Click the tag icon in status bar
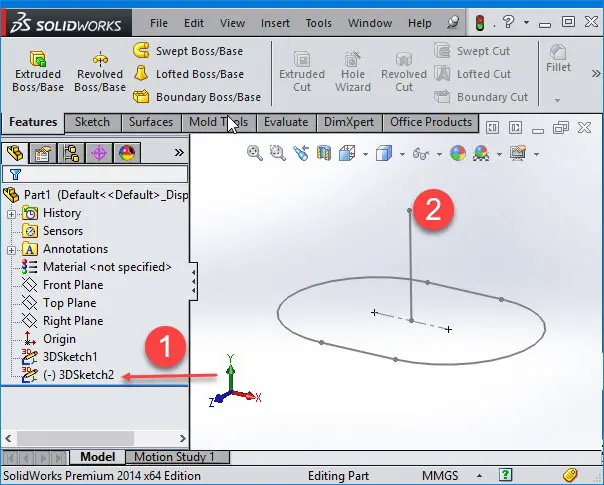Viewport: 604px width, 485px height. [x=570, y=475]
